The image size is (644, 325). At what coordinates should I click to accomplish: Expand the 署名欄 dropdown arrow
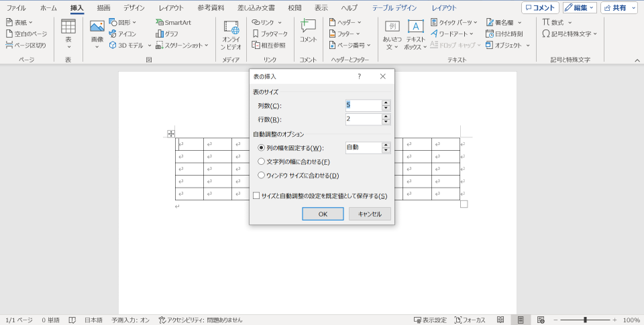(519, 23)
